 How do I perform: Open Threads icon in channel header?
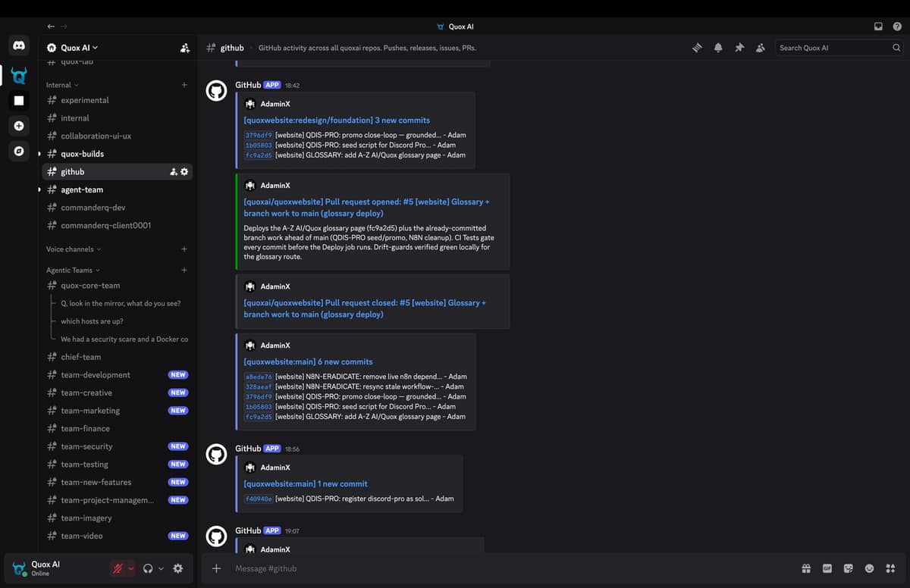coord(697,48)
